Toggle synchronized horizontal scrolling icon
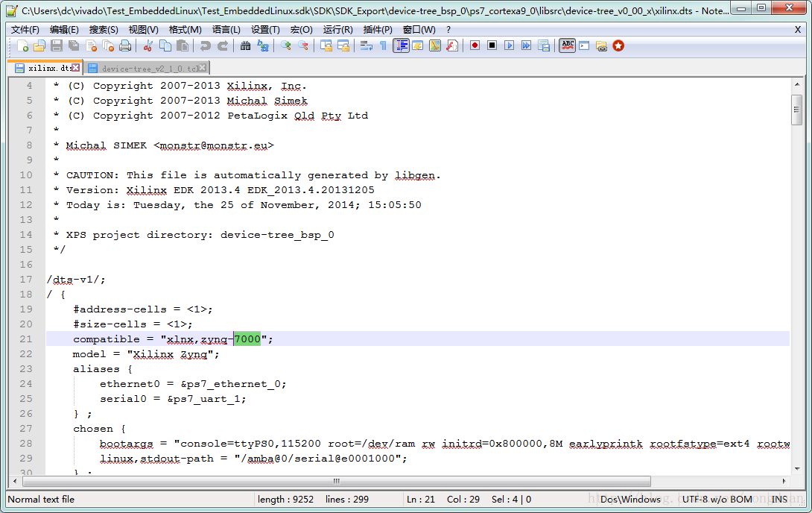 pyautogui.click(x=343, y=46)
